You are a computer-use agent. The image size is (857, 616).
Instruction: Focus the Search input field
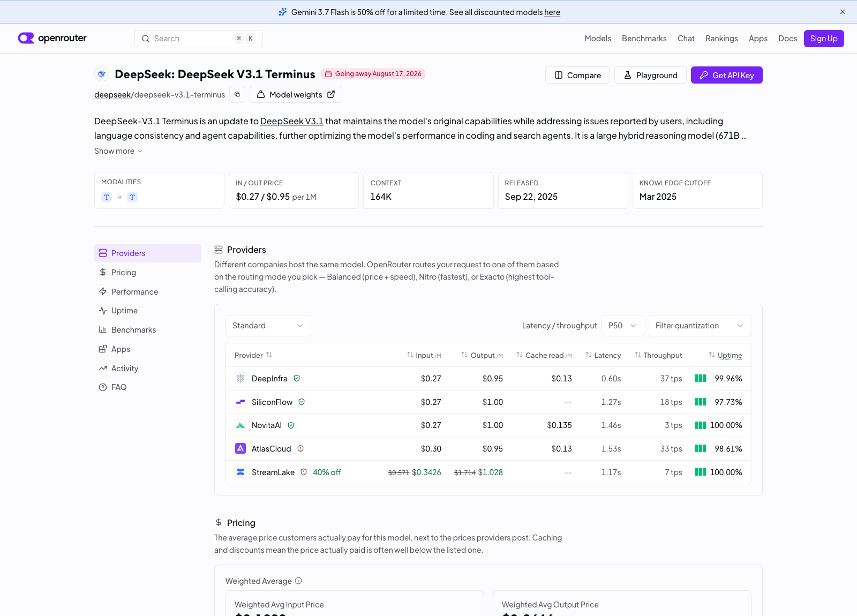tap(199, 39)
